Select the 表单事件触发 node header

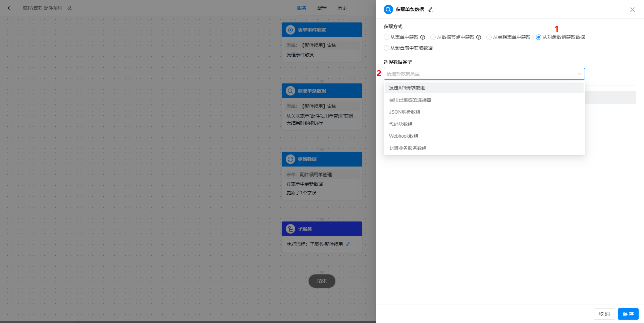(x=322, y=30)
